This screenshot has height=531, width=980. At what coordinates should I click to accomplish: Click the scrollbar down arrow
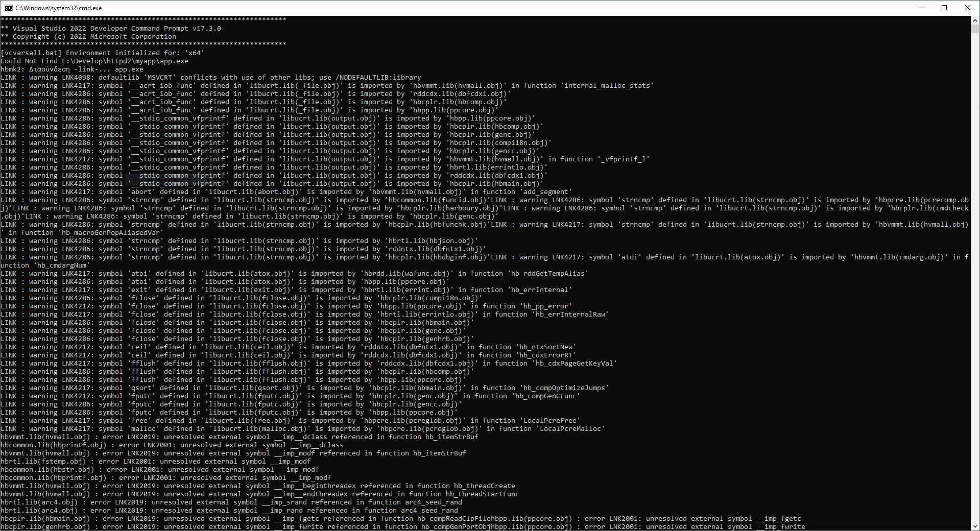pos(975,526)
